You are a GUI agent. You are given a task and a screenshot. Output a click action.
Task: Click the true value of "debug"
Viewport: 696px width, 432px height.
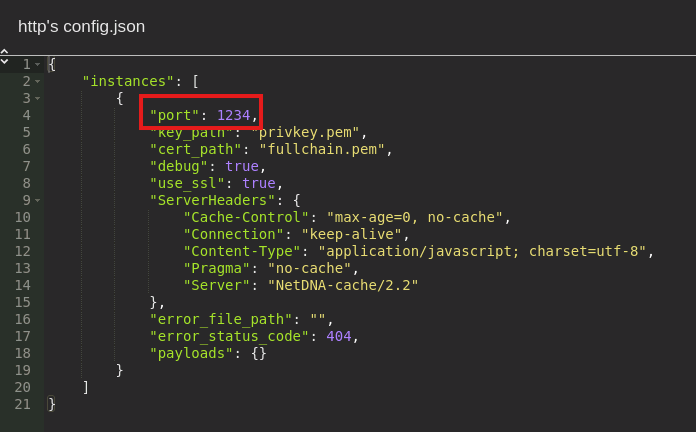click(x=241, y=166)
